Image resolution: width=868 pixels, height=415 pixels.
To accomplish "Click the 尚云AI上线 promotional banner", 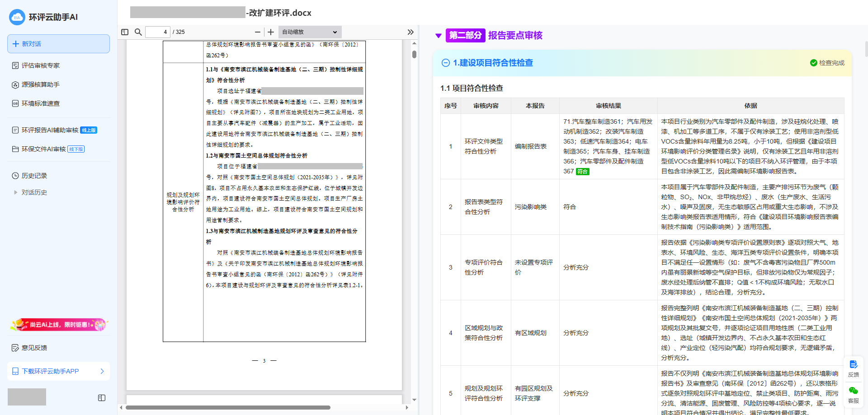I will coord(58,324).
